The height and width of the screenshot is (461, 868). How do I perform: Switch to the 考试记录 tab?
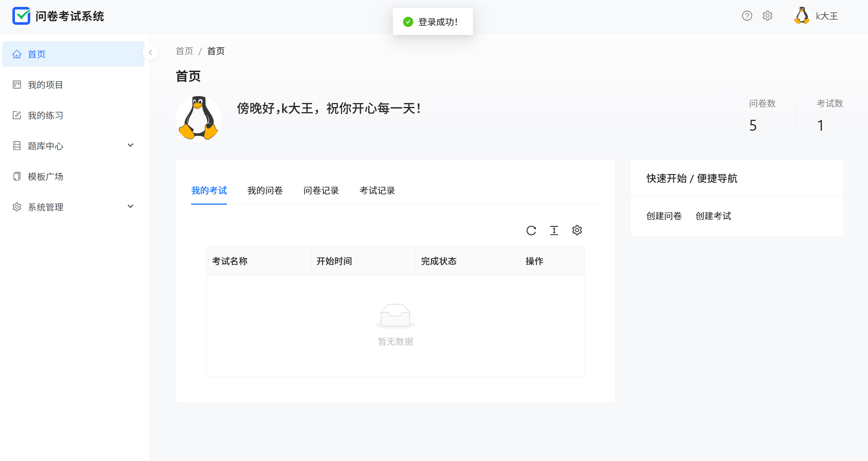(x=377, y=190)
